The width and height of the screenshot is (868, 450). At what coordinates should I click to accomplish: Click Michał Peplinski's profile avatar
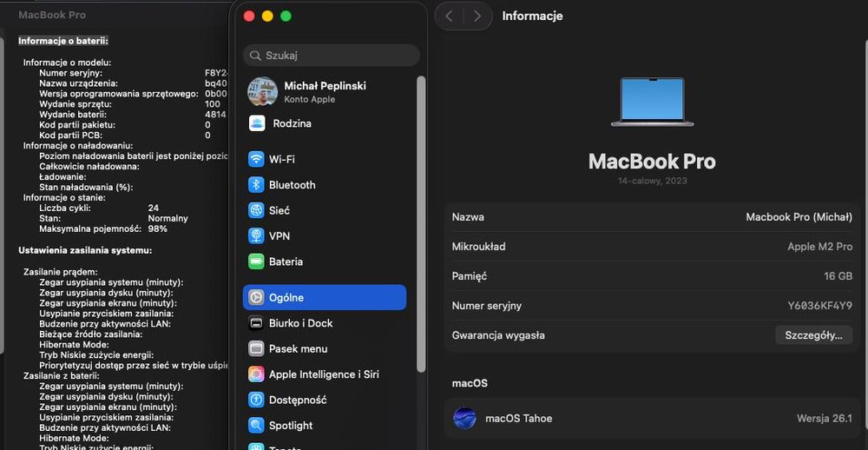pos(262,91)
